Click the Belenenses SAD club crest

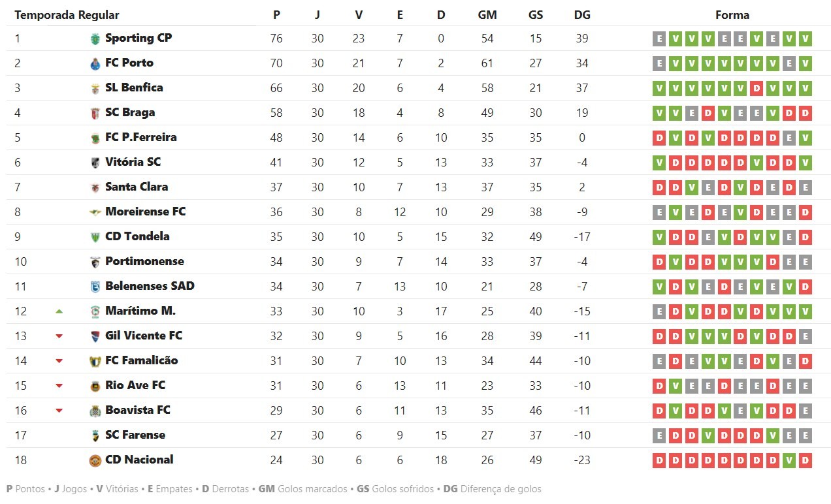click(x=95, y=287)
